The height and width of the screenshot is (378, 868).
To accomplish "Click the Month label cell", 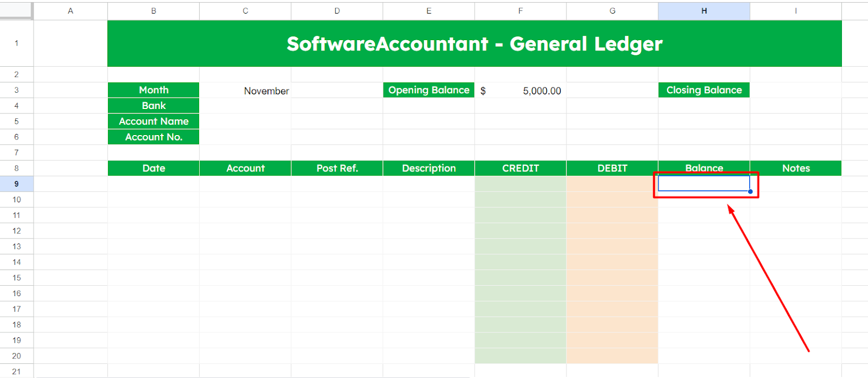I will [154, 90].
